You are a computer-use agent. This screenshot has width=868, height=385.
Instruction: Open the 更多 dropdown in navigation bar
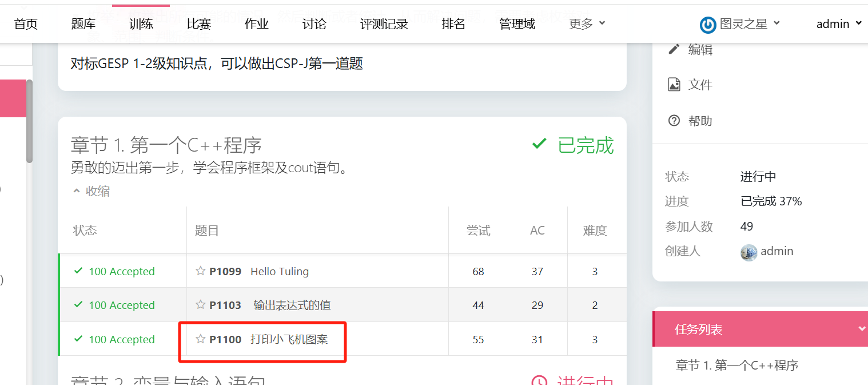[587, 23]
